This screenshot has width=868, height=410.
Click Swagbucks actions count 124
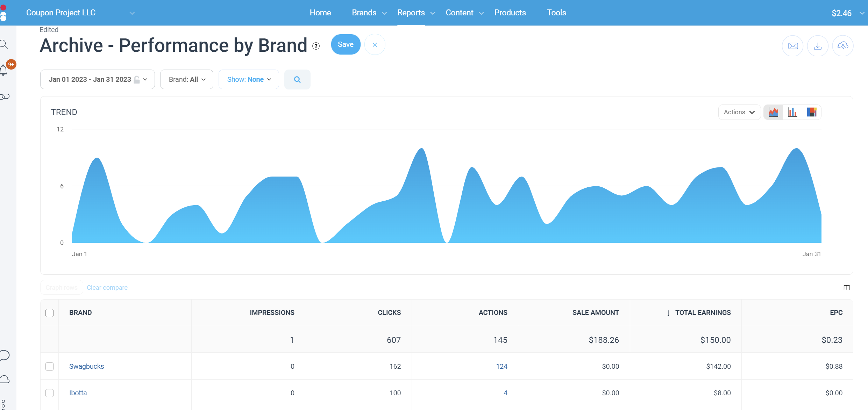click(x=501, y=366)
